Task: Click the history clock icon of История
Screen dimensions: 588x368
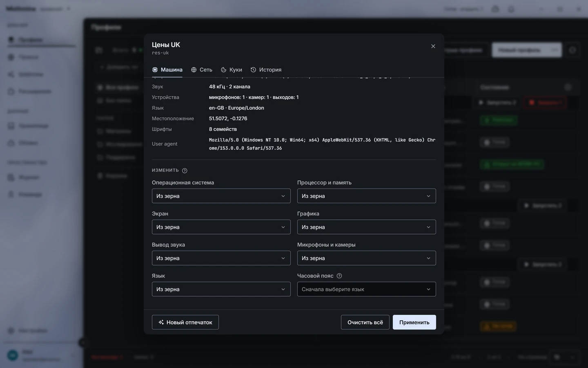Action: [253, 70]
